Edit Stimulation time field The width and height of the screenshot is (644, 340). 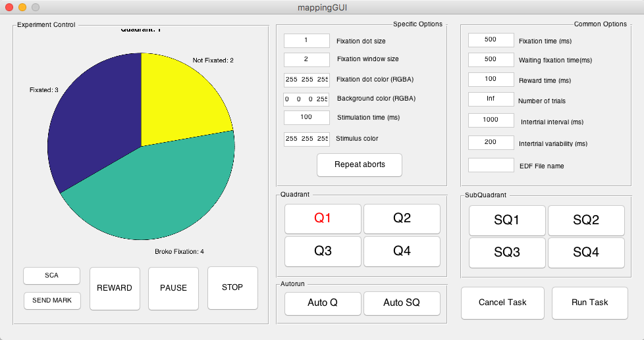(x=306, y=117)
